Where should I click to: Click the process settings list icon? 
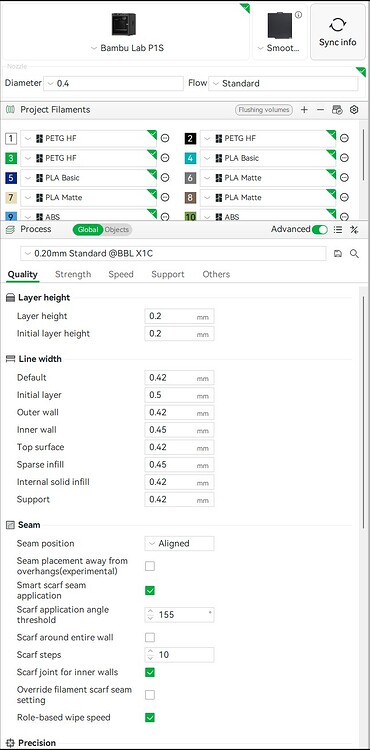tap(338, 230)
